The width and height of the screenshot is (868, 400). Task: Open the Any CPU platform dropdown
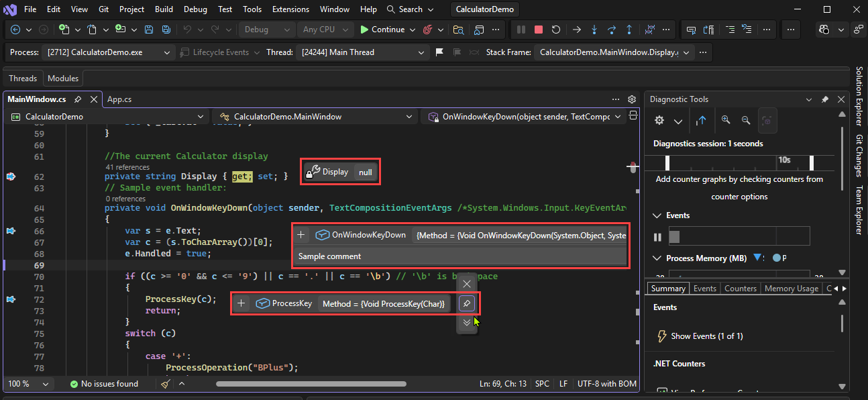pos(325,30)
